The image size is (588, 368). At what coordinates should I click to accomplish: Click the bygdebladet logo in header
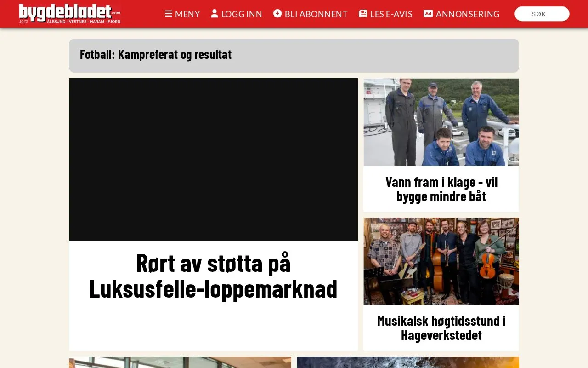click(70, 14)
